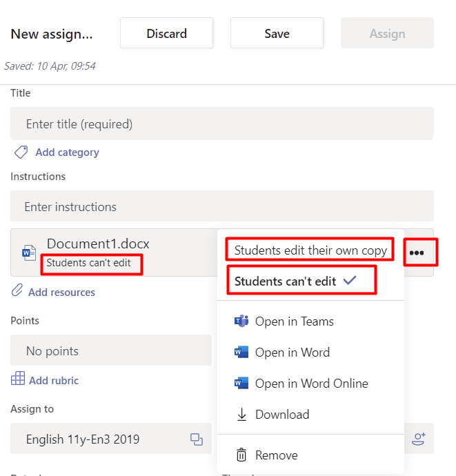Click the Word file icon of Document1.docx
The height and width of the screenshot is (476, 456).
click(x=29, y=252)
